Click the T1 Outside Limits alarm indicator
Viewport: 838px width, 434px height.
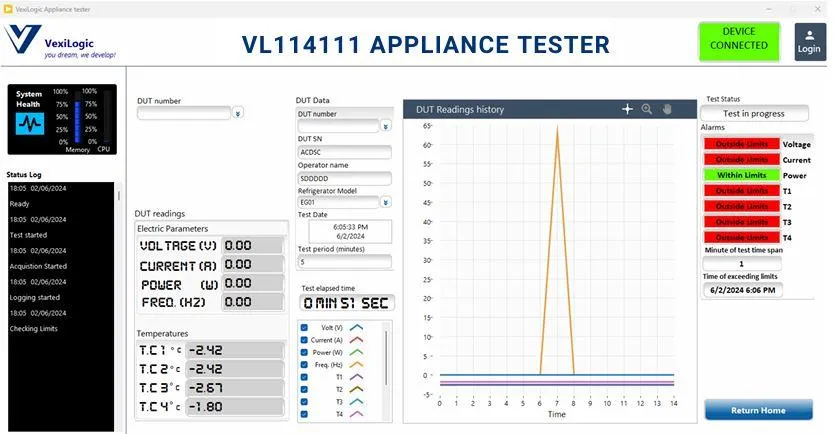click(x=742, y=191)
